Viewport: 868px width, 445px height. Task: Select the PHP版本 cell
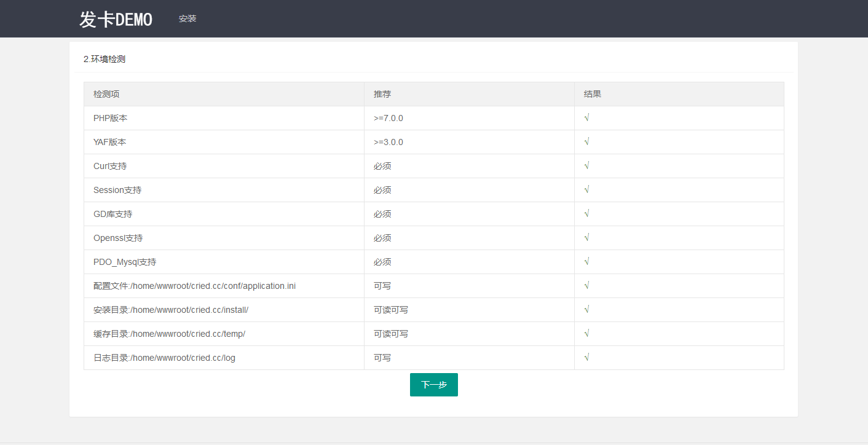(x=224, y=118)
